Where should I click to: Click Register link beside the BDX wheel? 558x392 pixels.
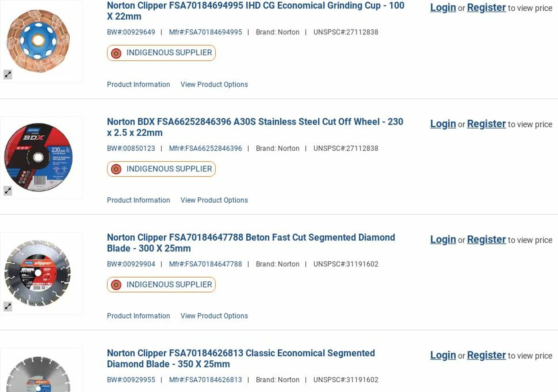(486, 124)
